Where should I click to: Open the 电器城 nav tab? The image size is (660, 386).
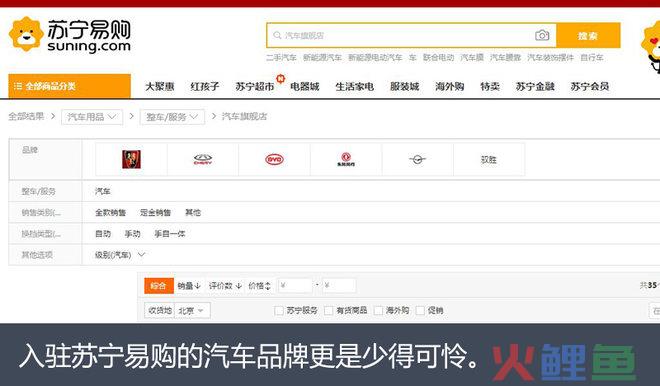coord(305,86)
